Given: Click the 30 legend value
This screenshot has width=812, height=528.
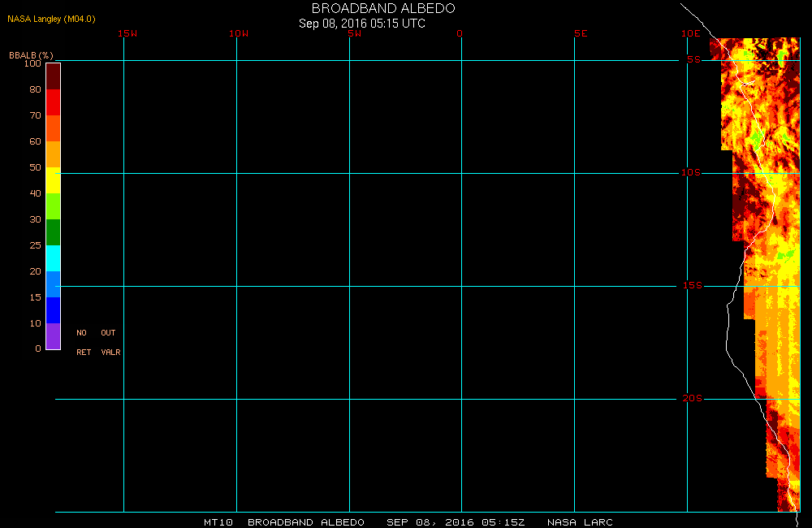Looking at the screenshot, I should click(35, 219).
